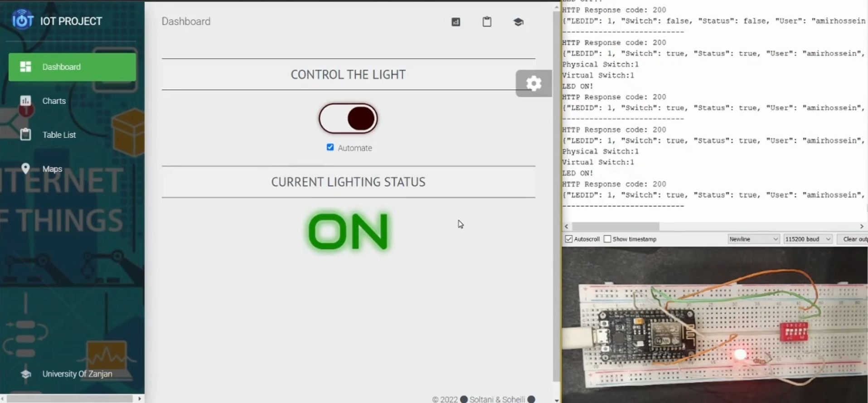Image resolution: width=868 pixels, height=403 pixels.
Task: Click the Maps pin icon
Action: 25,169
